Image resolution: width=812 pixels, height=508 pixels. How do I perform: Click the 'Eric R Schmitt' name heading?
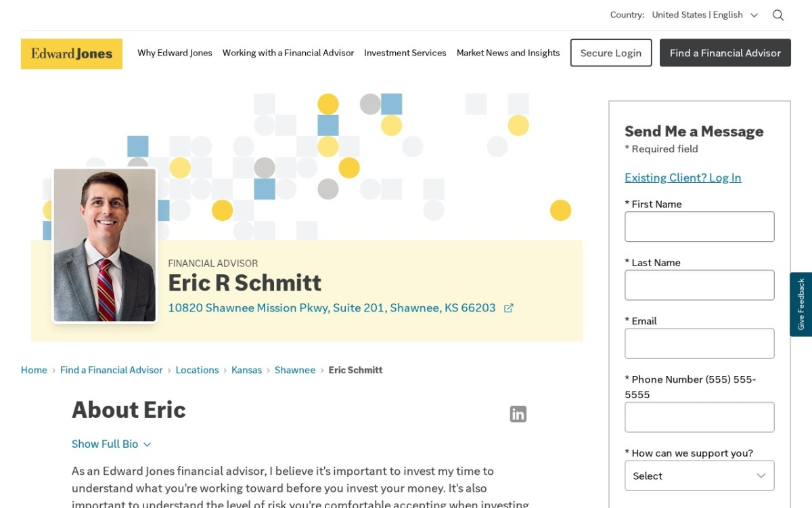pos(245,282)
